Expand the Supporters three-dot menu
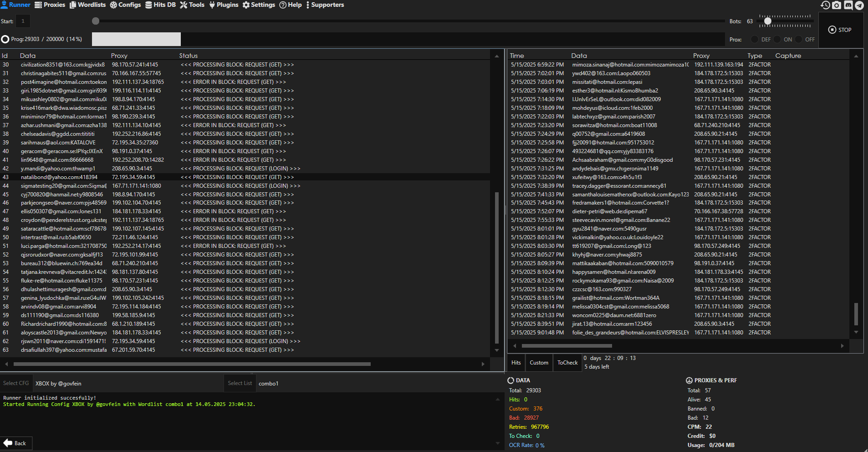 [308, 5]
